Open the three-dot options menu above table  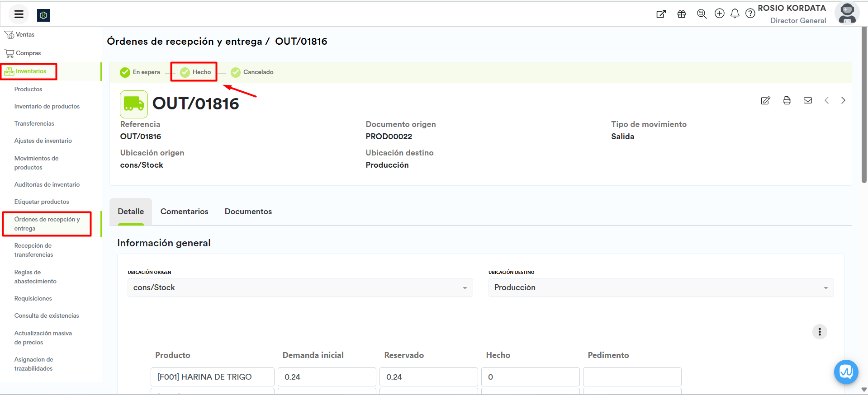click(819, 332)
